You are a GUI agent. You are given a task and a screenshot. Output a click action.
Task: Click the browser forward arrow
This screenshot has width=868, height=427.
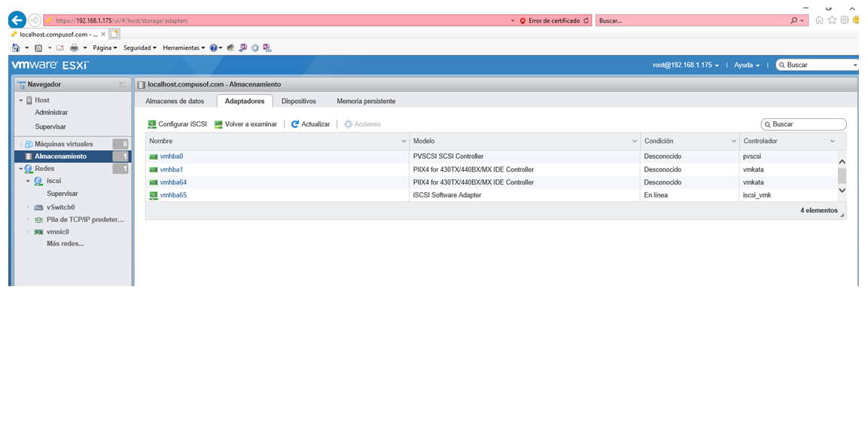[35, 20]
